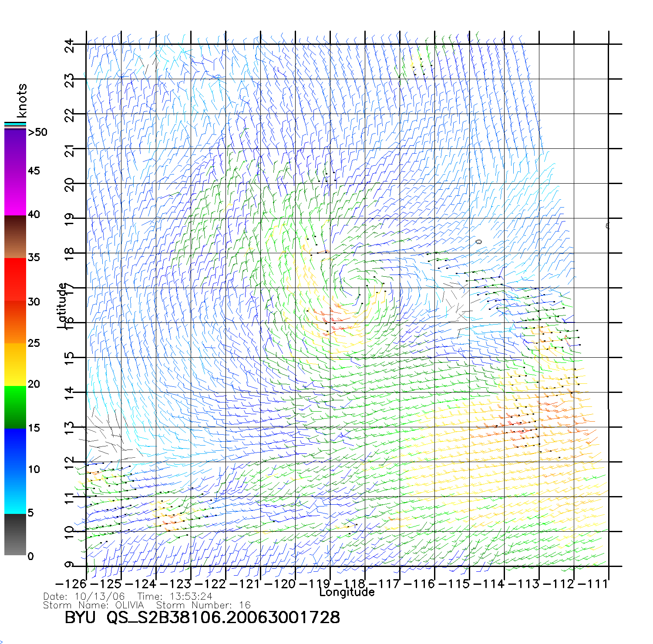
Task: Click the "Longitude" axis title
Action: (x=347, y=592)
